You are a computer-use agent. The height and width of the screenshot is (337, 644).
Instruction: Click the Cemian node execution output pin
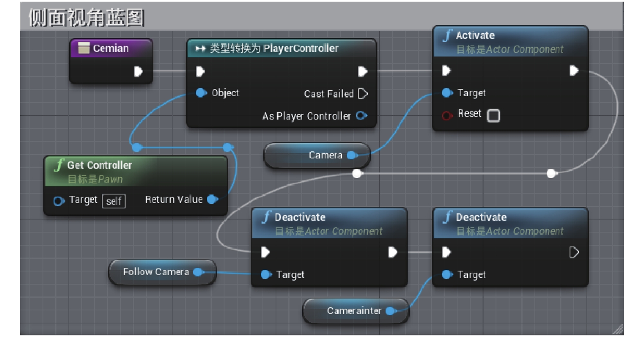coord(139,71)
